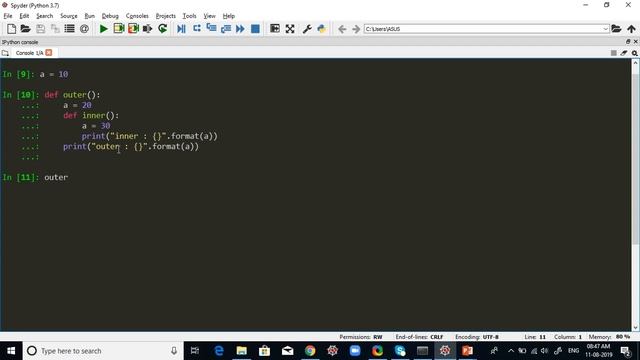This screenshot has height=360, width=640.
Task: Open the View menu
Action: point(209,16)
